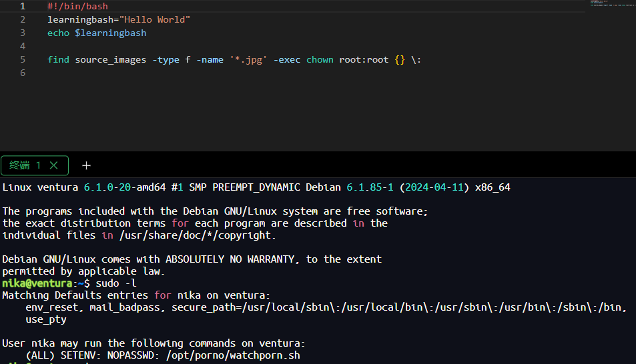The height and width of the screenshot is (364, 636).
Task: Click the -type option in line 5
Action: tap(166, 60)
